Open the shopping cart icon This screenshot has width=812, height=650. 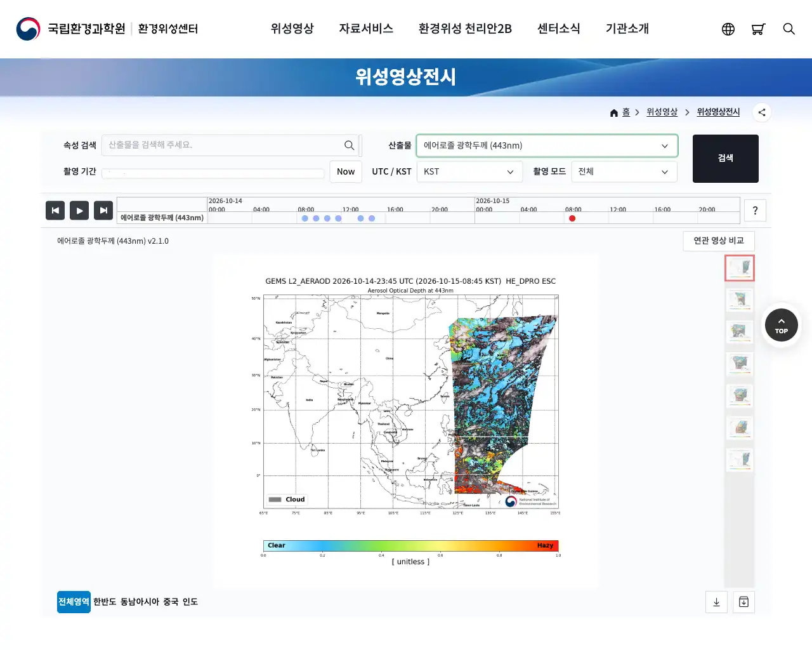[x=758, y=29]
